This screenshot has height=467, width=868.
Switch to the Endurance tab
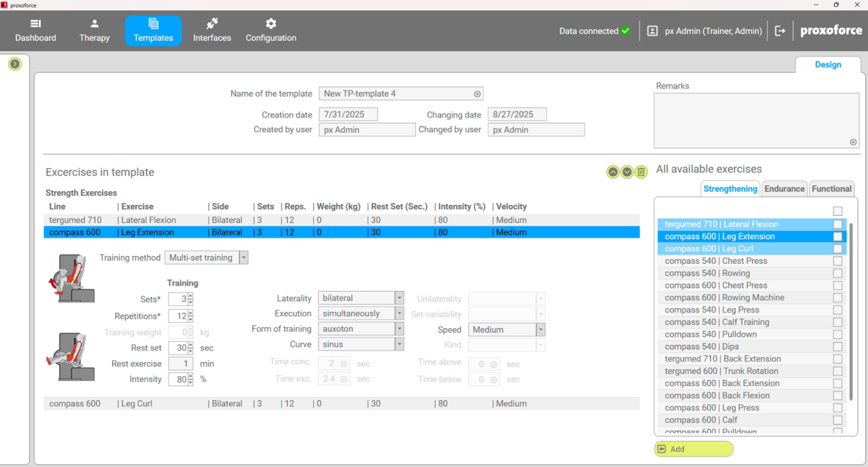[784, 189]
